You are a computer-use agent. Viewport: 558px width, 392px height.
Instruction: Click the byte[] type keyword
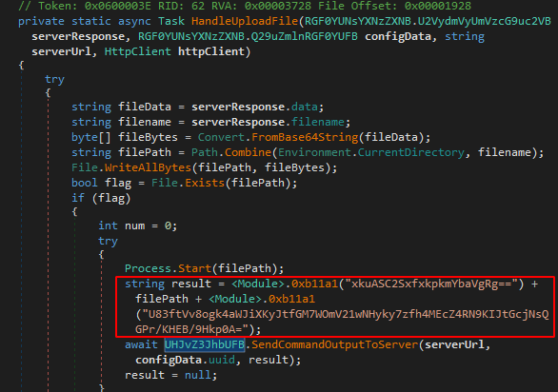(91, 138)
